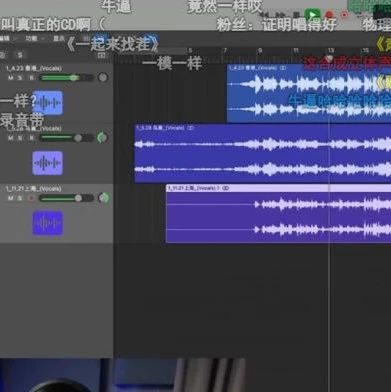Select the third track's dark blue waveform icon

pos(48,223)
